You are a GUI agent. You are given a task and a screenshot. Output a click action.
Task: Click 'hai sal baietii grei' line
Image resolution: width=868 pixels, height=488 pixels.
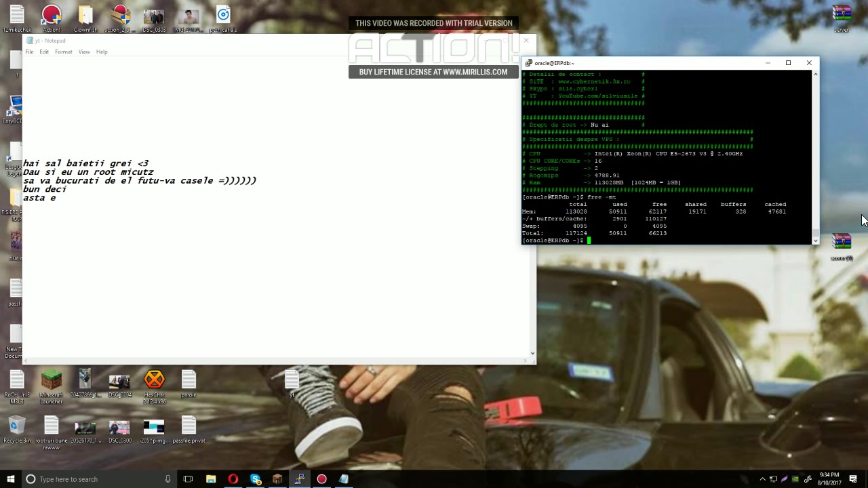click(85, 163)
